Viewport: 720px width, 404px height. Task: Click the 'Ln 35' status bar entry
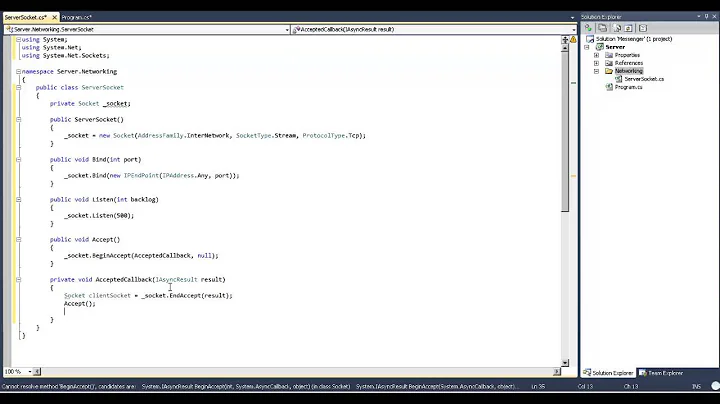tap(538, 387)
